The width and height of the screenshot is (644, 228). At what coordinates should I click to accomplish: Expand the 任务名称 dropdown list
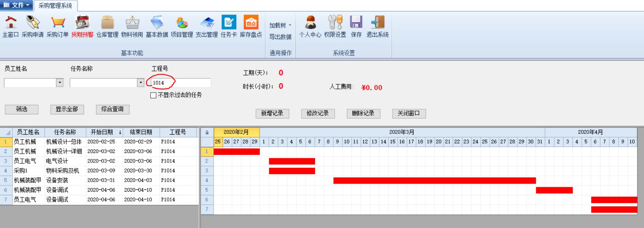140,83
